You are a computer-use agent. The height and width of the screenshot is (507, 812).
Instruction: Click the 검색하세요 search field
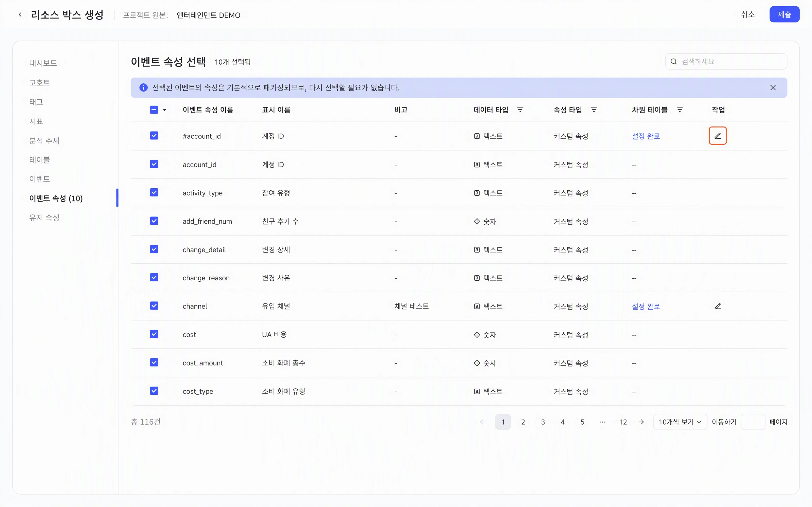point(726,61)
